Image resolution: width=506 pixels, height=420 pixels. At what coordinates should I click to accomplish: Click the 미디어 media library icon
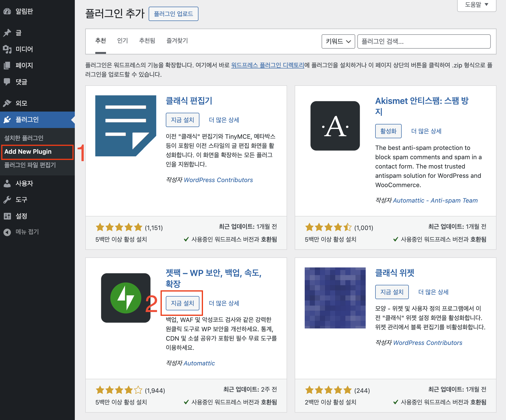click(x=7, y=49)
